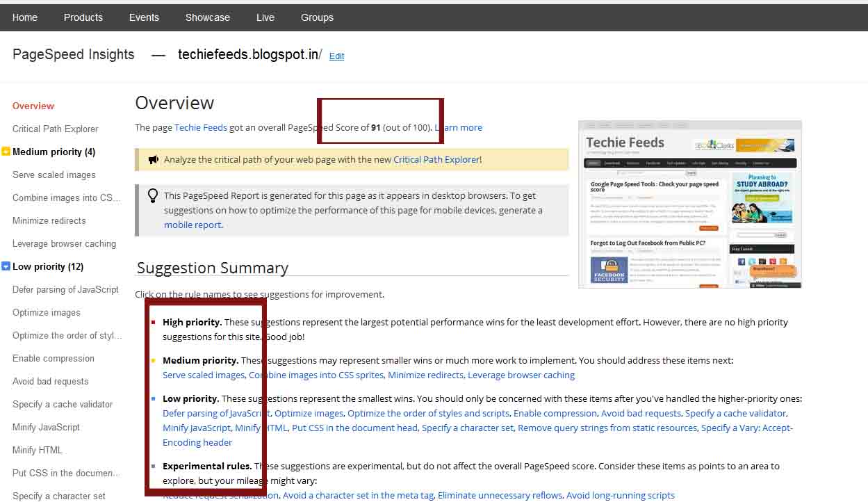This screenshot has width=868, height=502.
Task: Go to the Events menu item
Action: pos(144,17)
